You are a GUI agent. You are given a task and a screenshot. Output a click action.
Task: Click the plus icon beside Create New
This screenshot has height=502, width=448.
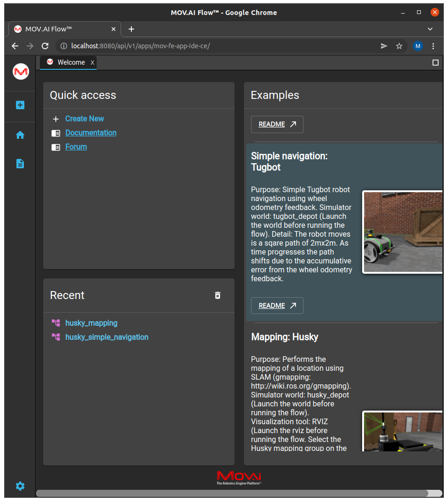click(x=56, y=119)
